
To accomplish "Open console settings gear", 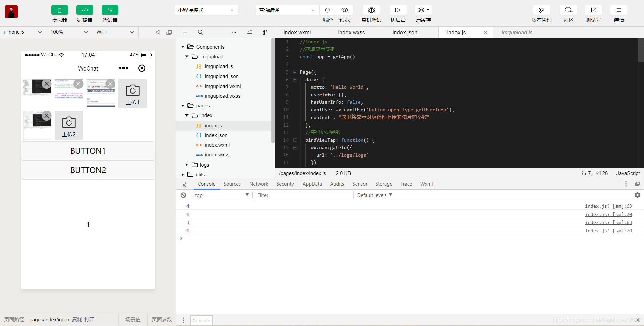I will [637, 195].
